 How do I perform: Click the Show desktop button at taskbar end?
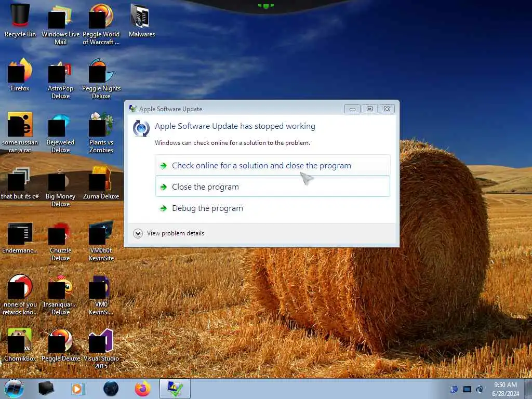coord(528,389)
